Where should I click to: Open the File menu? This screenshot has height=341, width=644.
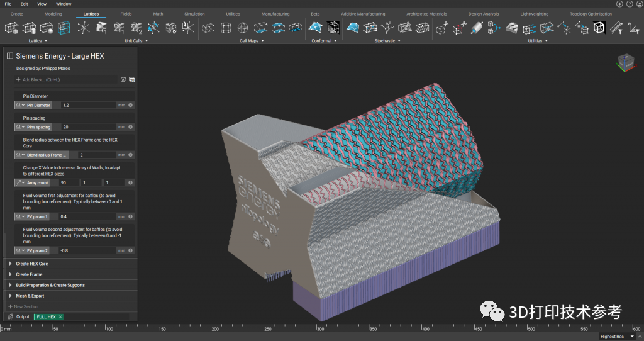pyautogui.click(x=8, y=4)
